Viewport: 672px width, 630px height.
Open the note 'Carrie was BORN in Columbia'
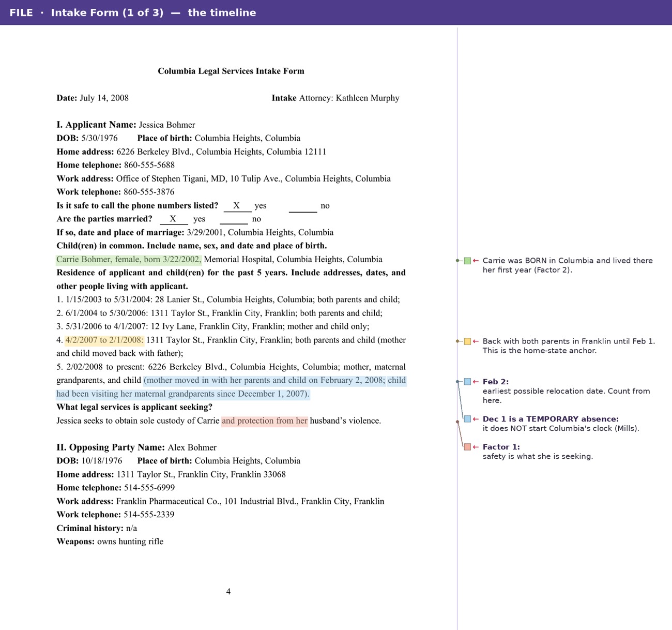(568, 265)
